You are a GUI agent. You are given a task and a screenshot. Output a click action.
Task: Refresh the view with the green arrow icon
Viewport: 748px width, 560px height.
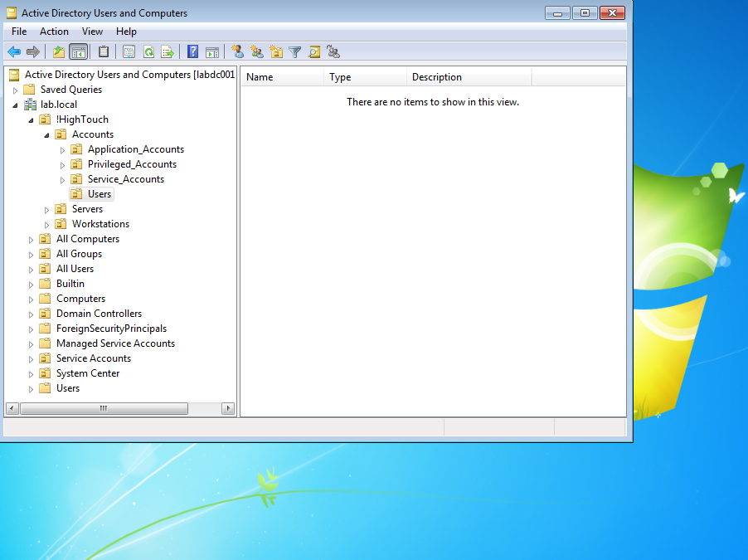click(x=148, y=51)
